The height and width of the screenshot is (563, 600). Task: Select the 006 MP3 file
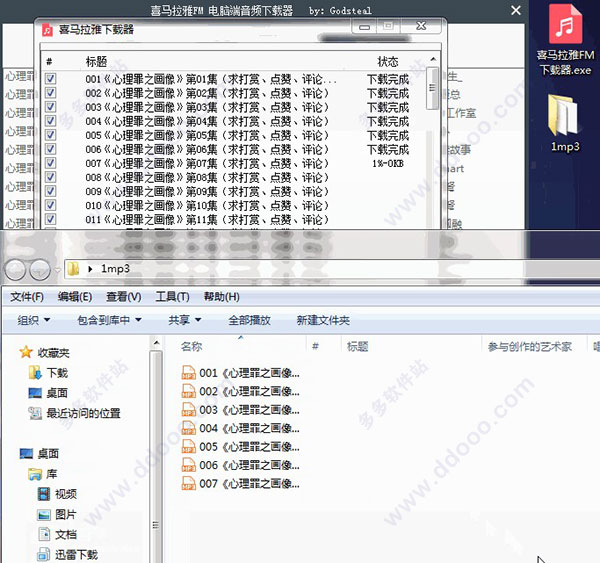click(x=240, y=465)
